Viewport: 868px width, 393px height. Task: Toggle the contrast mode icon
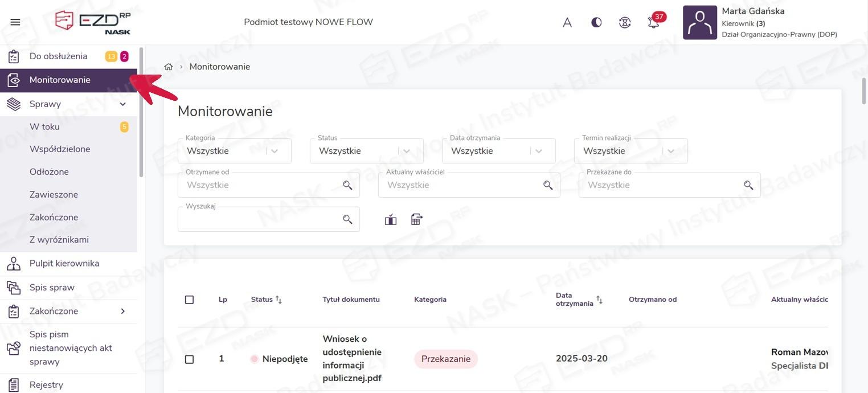(596, 23)
